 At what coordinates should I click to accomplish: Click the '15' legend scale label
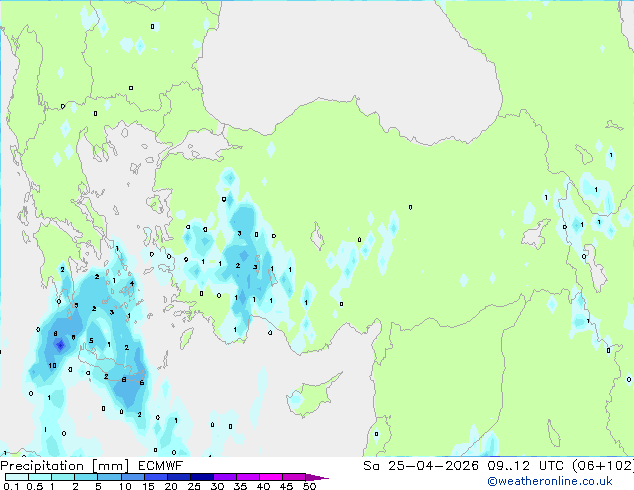click(148, 486)
